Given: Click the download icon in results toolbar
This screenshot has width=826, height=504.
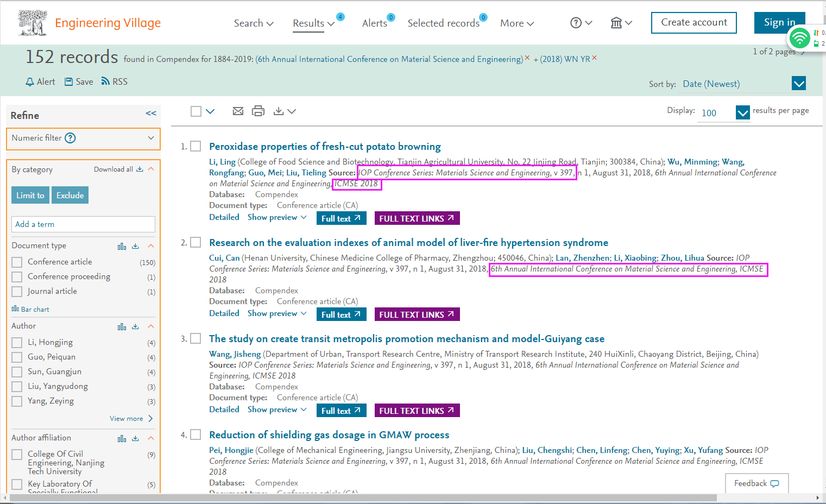Looking at the screenshot, I should coord(279,111).
